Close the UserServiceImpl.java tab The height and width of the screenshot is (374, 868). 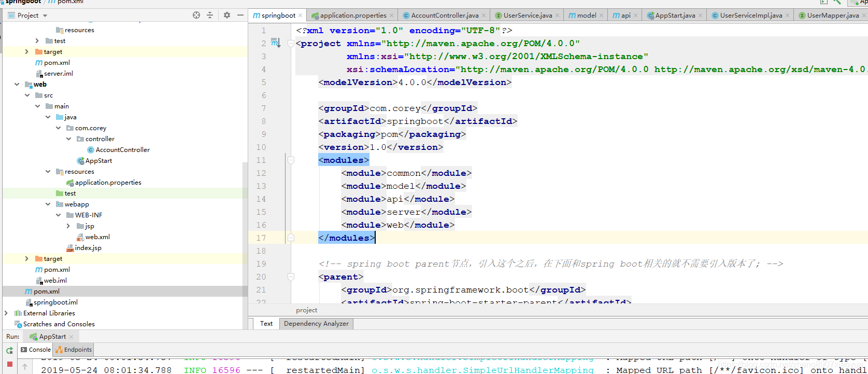(787, 16)
